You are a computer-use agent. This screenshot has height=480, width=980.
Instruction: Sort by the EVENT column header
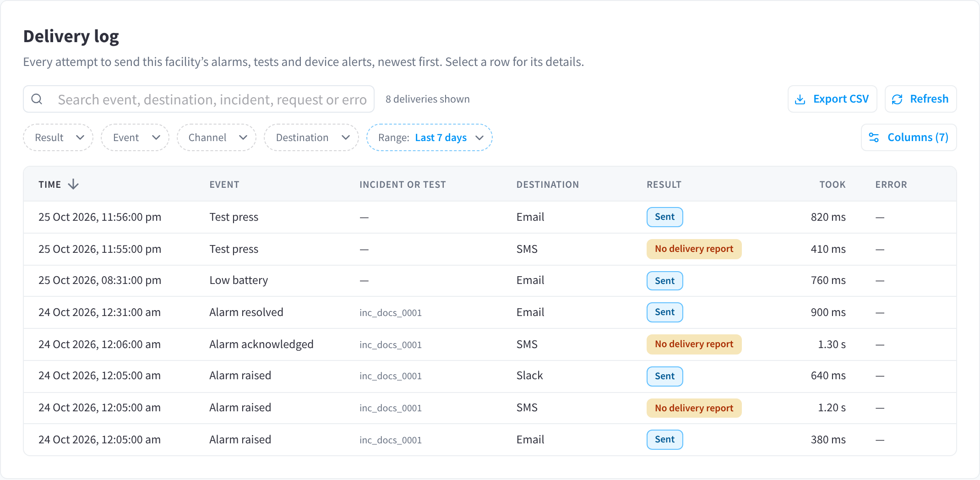pyautogui.click(x=224, y=185)
